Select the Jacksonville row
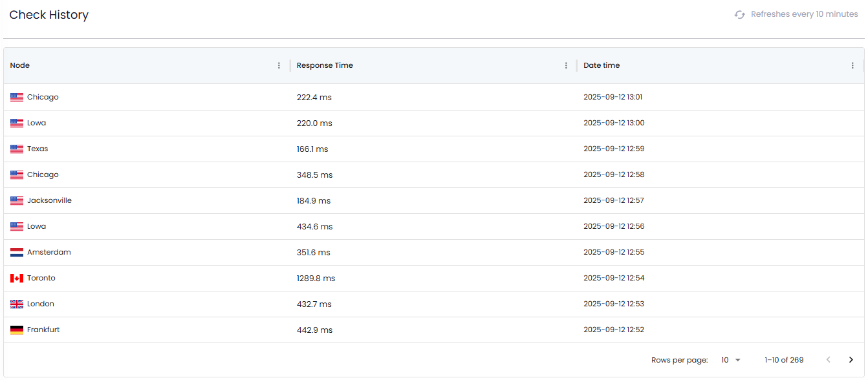 click(434, 201)
